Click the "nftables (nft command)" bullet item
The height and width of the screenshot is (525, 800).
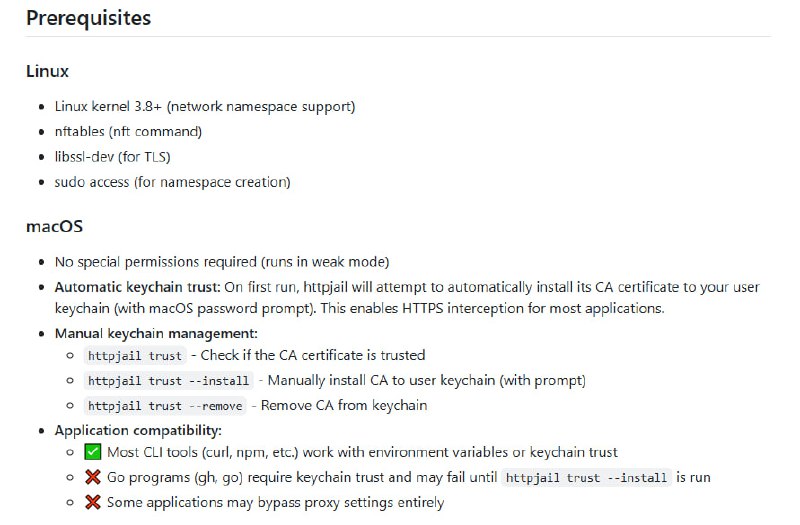128,131
